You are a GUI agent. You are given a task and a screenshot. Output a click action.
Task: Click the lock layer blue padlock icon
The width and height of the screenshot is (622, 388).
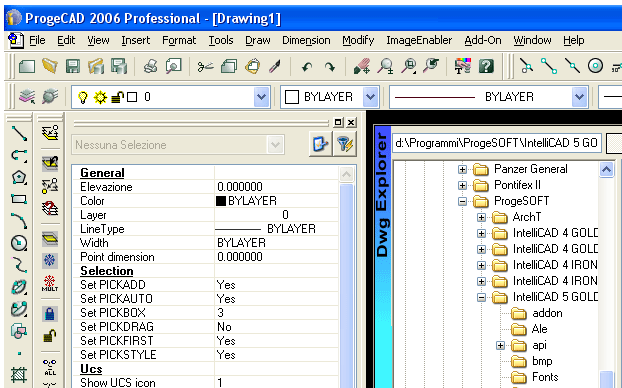(x=50, y=314)
